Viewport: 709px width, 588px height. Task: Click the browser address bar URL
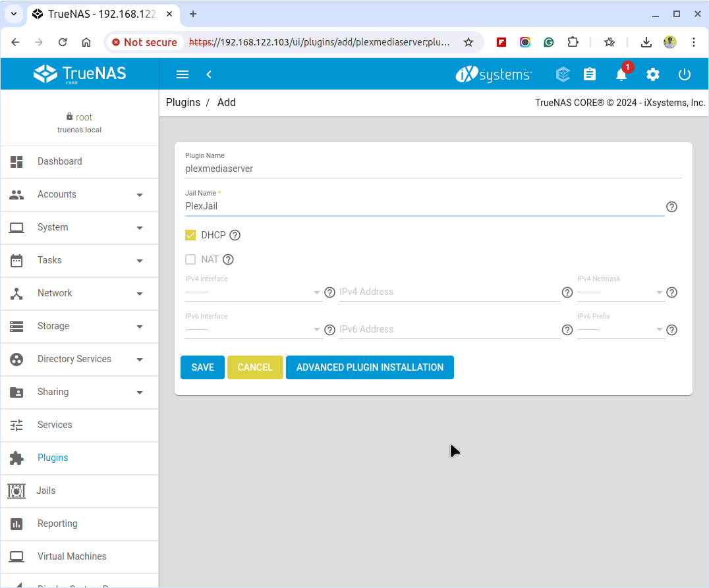click(x=319, y=42)
